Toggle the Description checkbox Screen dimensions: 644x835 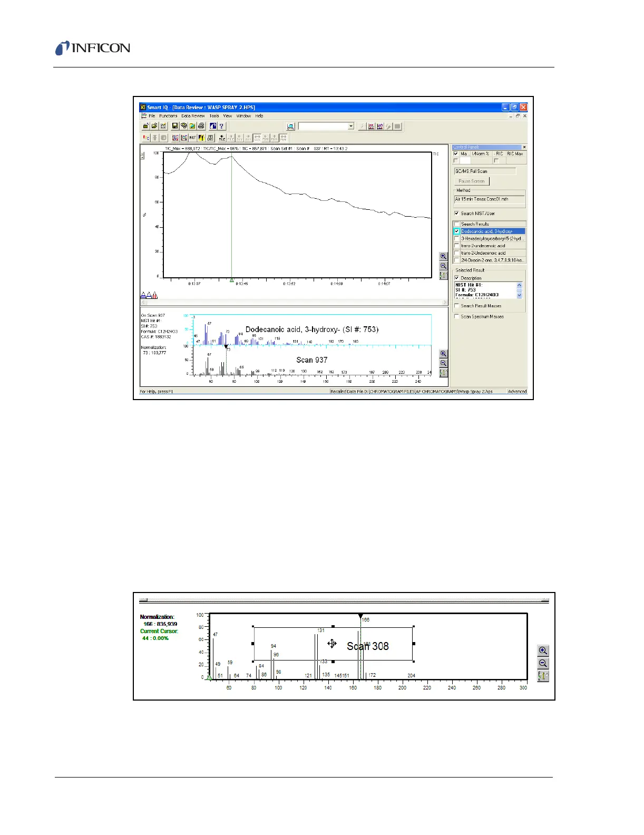click(456, 278)
